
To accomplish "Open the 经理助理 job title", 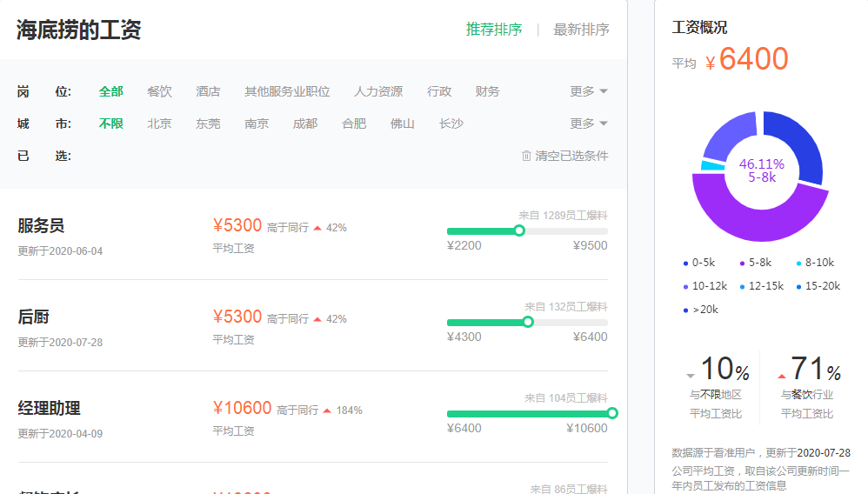I will click(x=50, y=409).
